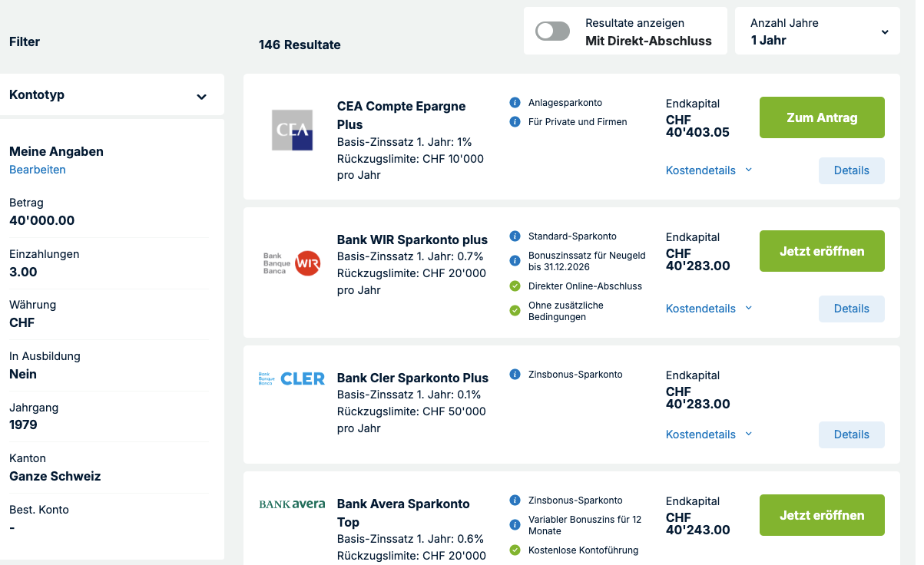This screenshot has width=924, height=565.
Task: Enable the Mit Direkt-Abschluss toggle
Action: click(x=553, y=31)
